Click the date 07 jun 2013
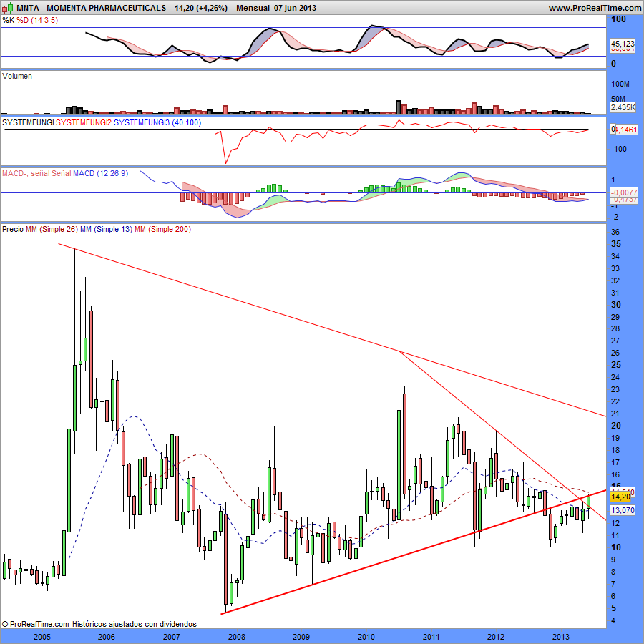 [296, 8]
